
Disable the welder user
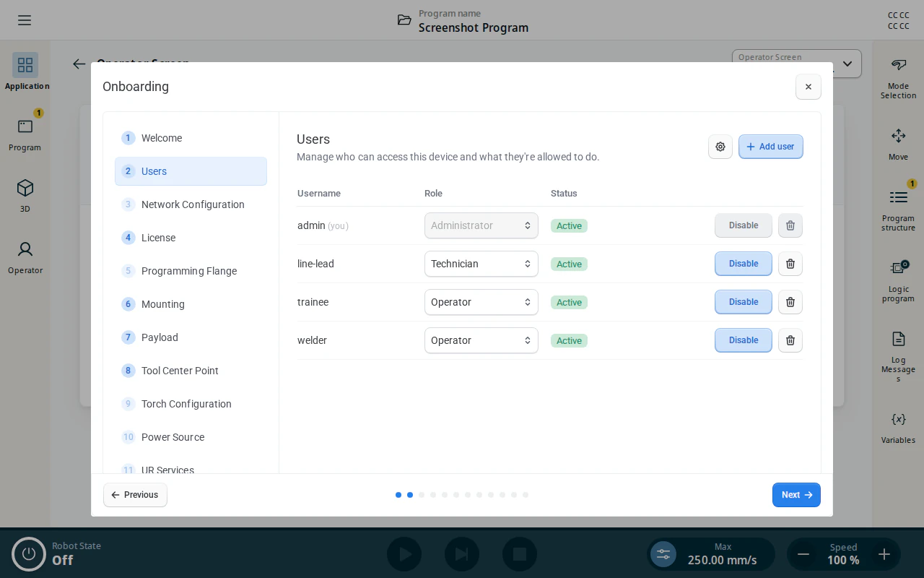click(744, 340)
